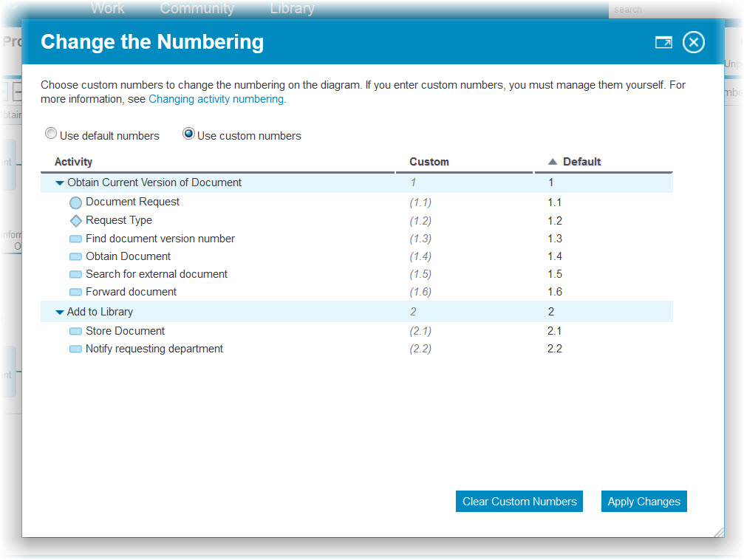Viewport: 744px width, 560px height.
Task: Click default number 1.2 cell
Action: [555, 221]
